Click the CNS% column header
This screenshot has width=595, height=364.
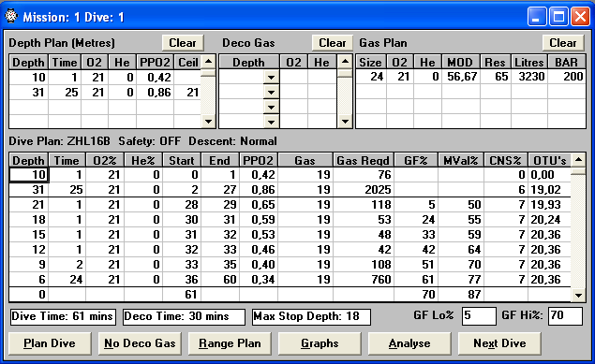tap(505, 160)
